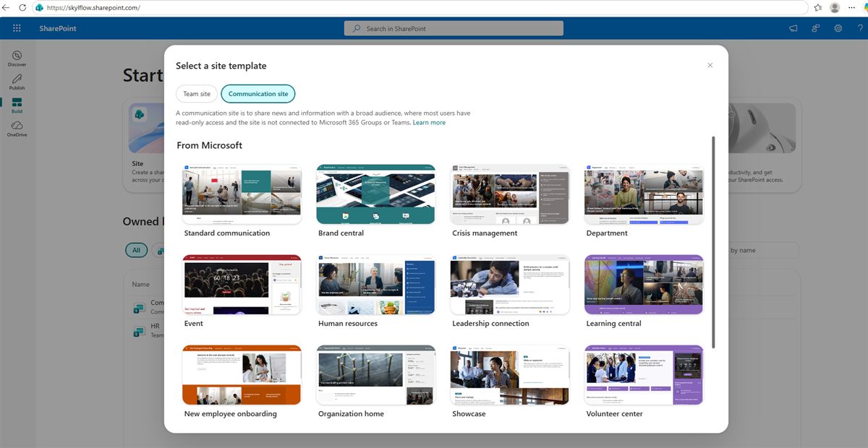Choose the Brand central template thumbnail
868x448 pixels.
(375, 194)
